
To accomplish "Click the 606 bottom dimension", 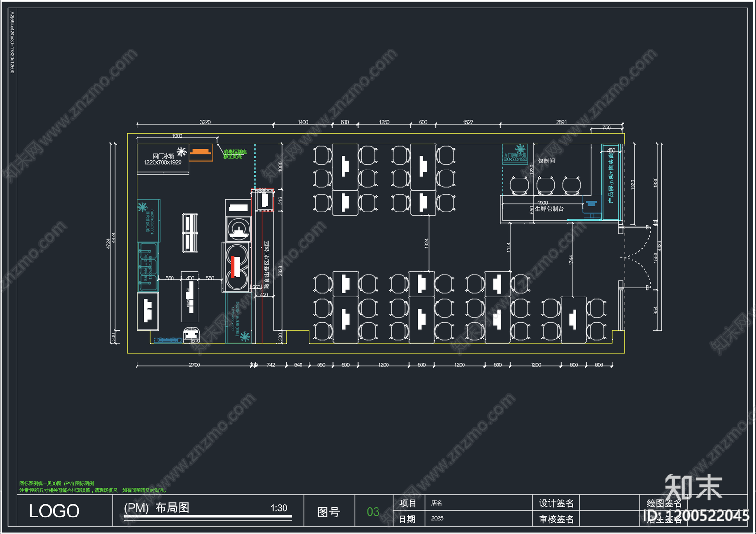I will pos(599,365).
